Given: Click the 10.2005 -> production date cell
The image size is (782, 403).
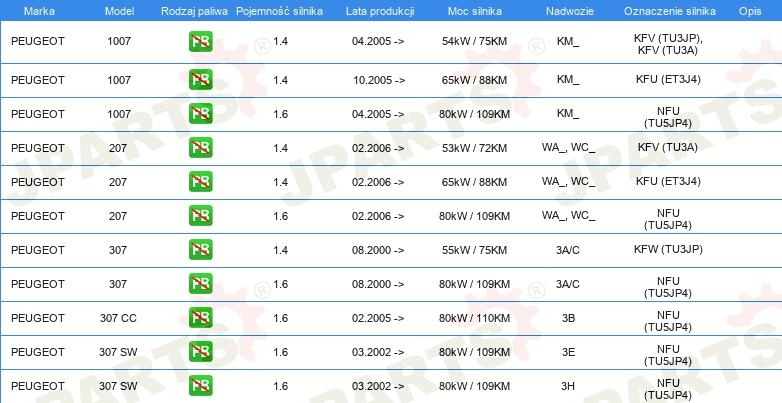Looking at the screenshot, I should coord(379,80).
